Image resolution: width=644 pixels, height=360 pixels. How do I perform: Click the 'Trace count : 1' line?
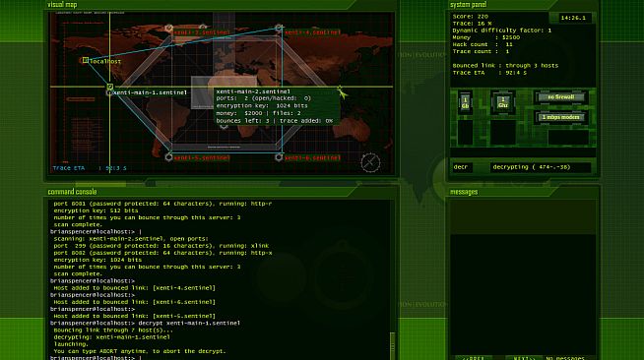481,51
